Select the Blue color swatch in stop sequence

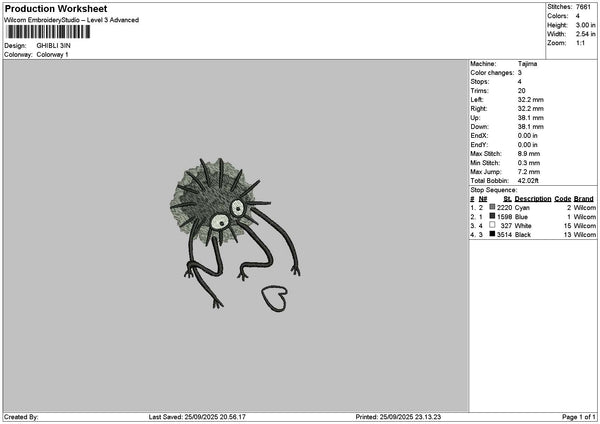(x=492, y=216)
